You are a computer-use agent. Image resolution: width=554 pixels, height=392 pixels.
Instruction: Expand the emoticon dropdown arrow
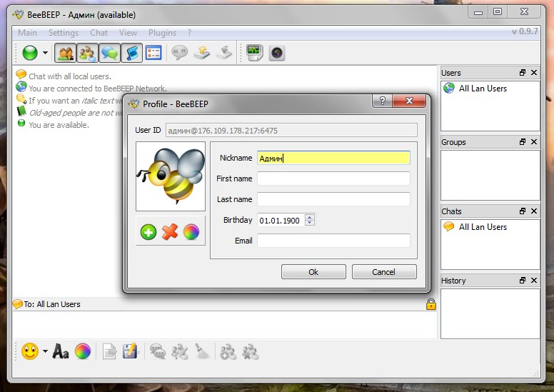(45, 351)
